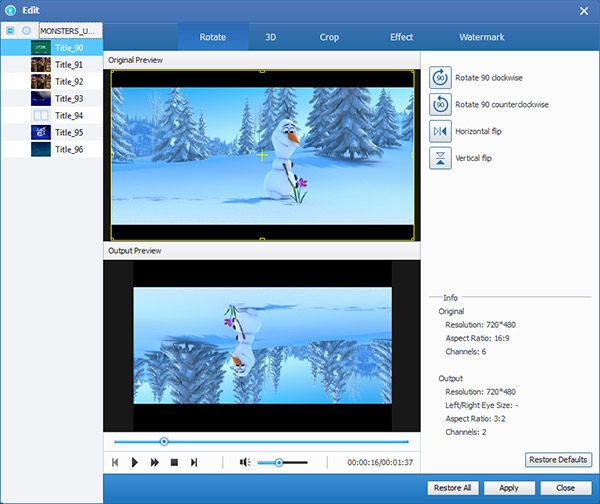
Task: Click the Vertical flip label
Action: 473,158
